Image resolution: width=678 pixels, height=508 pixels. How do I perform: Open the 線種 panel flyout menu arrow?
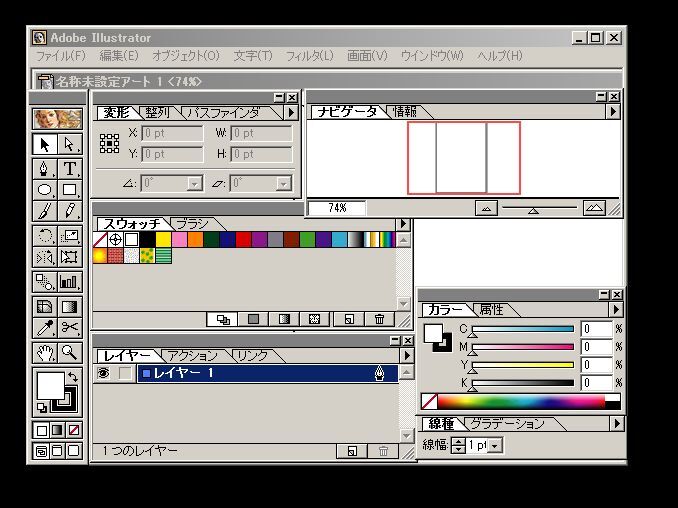617,423
